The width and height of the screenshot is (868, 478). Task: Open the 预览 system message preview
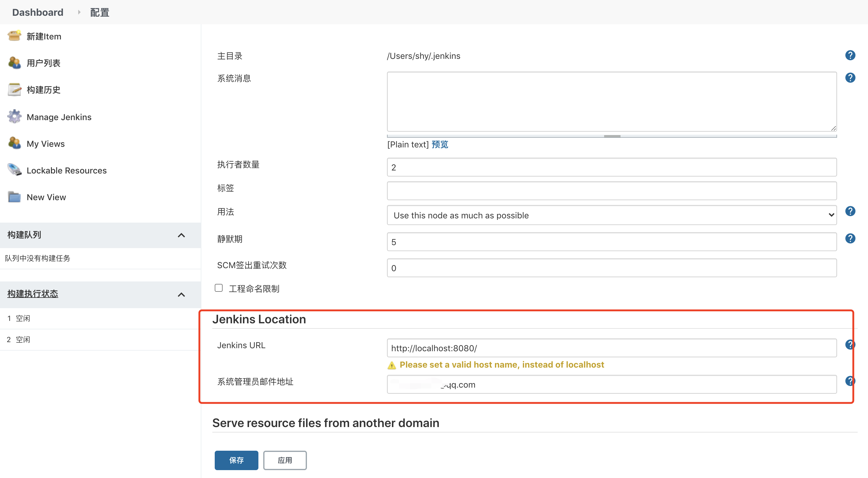(x=439, y=144)
